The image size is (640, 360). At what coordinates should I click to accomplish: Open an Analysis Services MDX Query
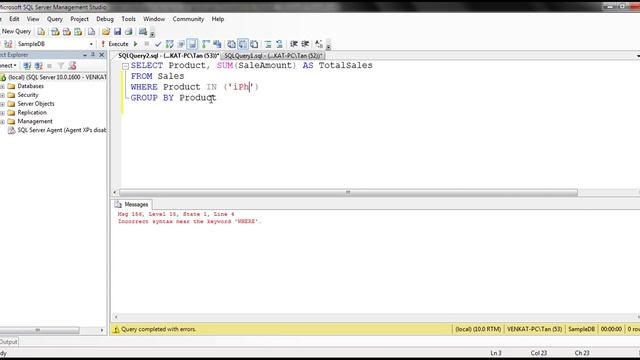point(55,32)
